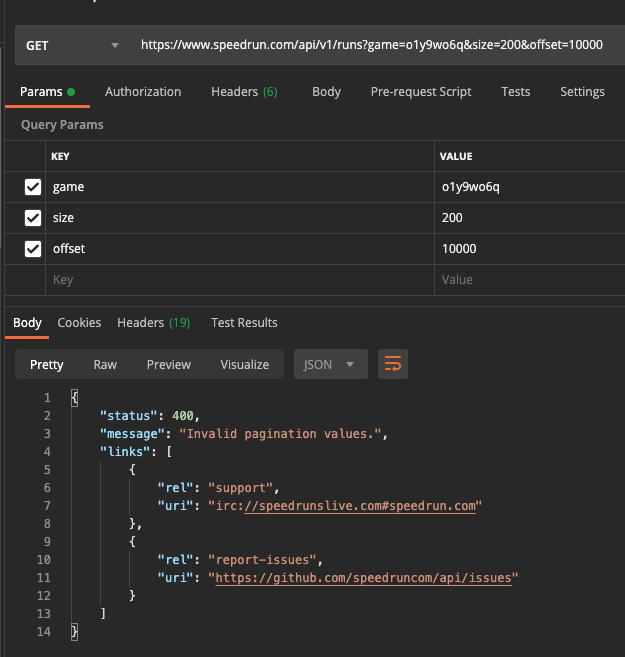
Task: Click the closing brace on line 14
Action: click(x=75, y=631)
